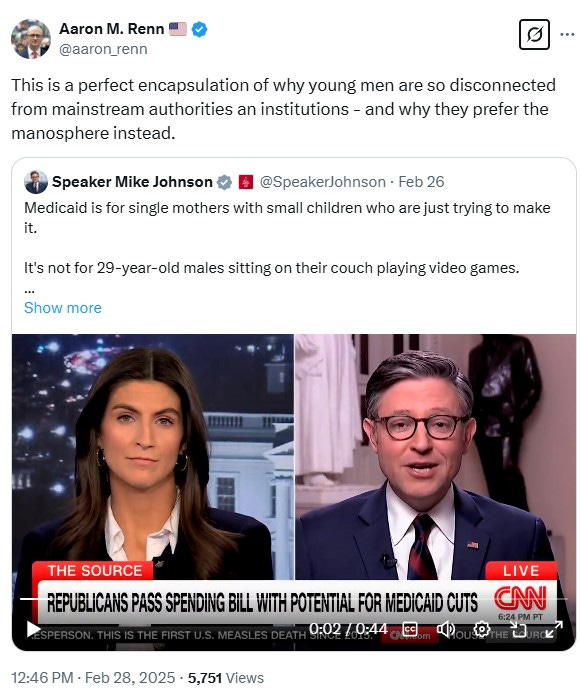Open the three-dot more options menu
The height and width of the screenshot is (694, 581).
click(567, 34)
